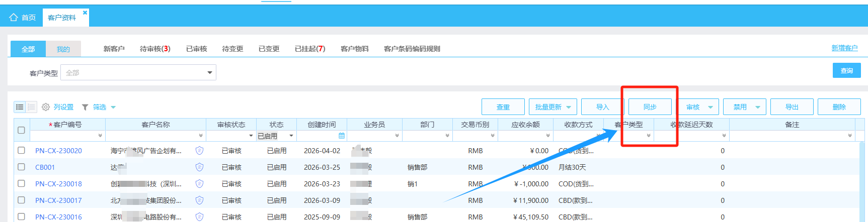Click enterprise shield icon for PN-CX-230018
The image size is (868, 222).
[x=199, y=183]
